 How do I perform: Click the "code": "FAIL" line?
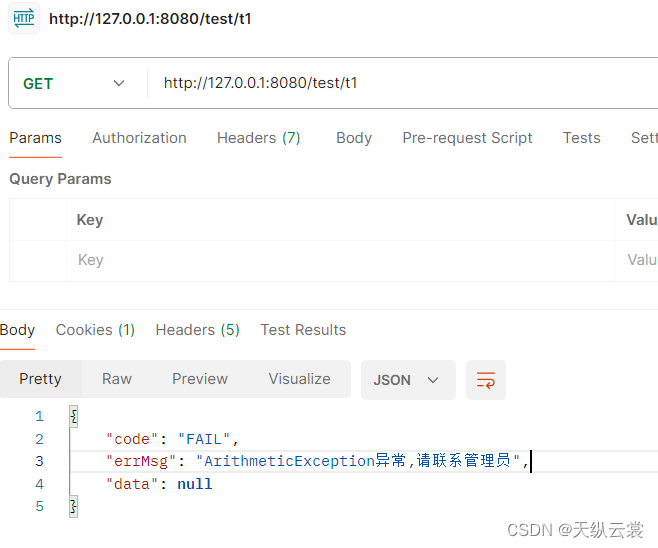tap(172, 439)
